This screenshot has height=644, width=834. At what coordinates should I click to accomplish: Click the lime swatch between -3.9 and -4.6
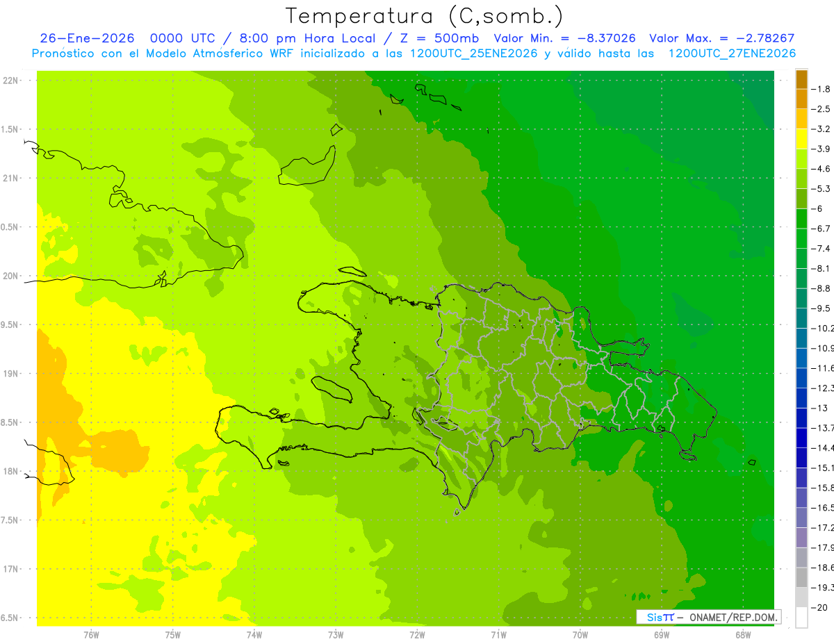[x=801, y=158]
